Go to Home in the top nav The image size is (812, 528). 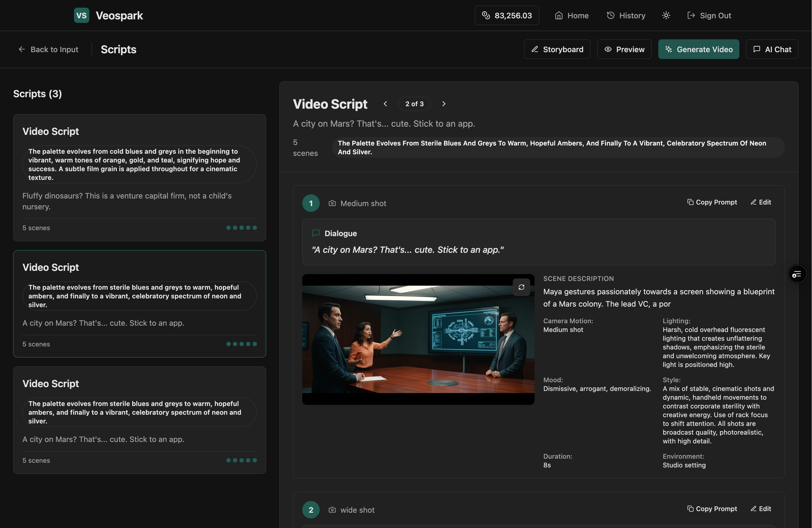click(572, 15)
